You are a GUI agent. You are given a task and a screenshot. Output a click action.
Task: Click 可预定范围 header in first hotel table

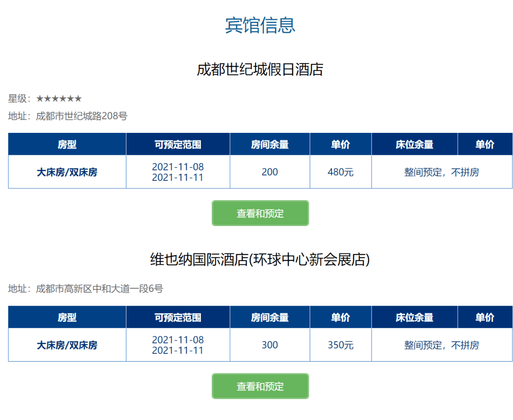point(178,144)
